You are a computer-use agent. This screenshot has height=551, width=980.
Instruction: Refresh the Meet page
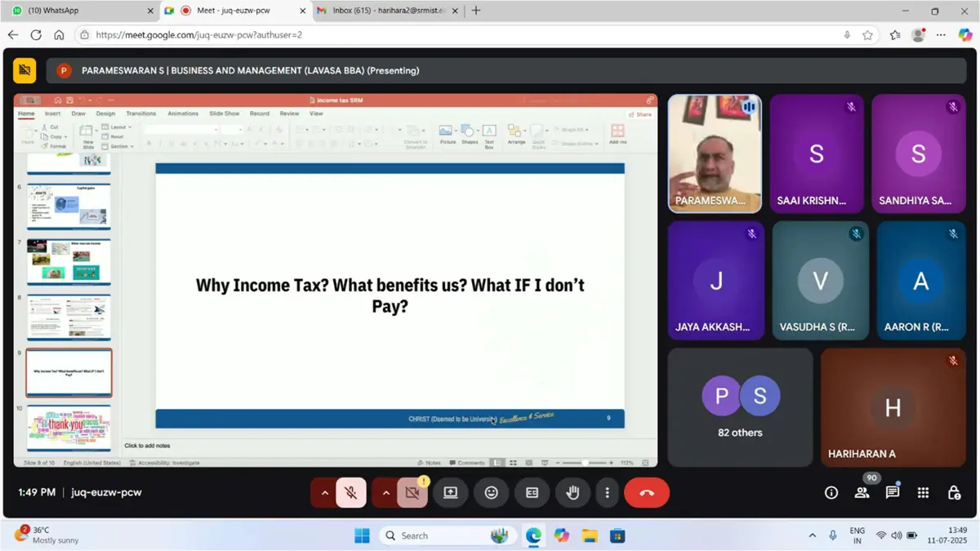pos(36,35)
